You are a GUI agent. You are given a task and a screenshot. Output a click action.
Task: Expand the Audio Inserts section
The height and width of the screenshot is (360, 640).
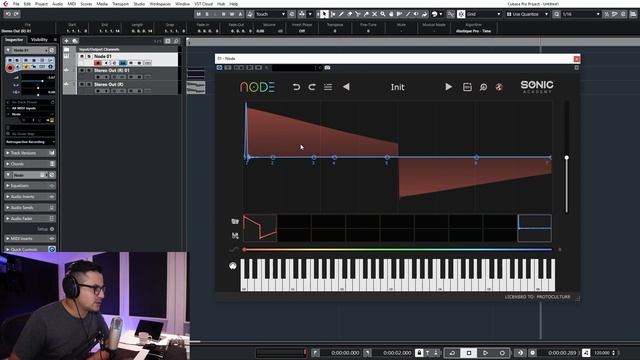coord(29,197)
